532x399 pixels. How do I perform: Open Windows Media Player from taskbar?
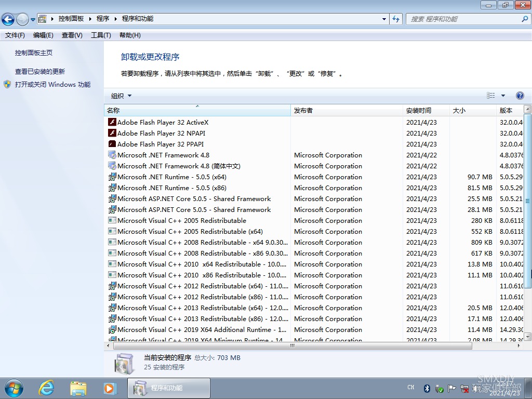[x=110, y=389]
